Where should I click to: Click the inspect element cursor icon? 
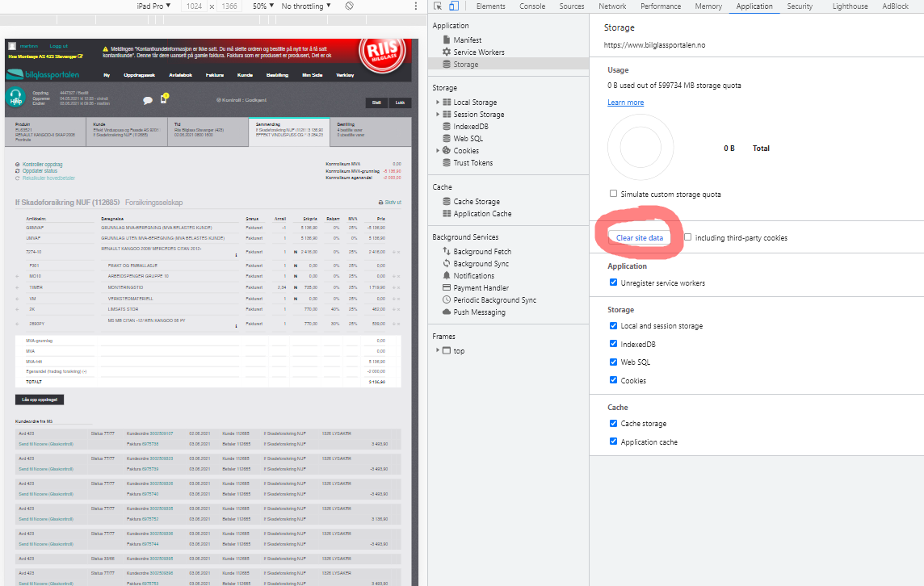438,6
